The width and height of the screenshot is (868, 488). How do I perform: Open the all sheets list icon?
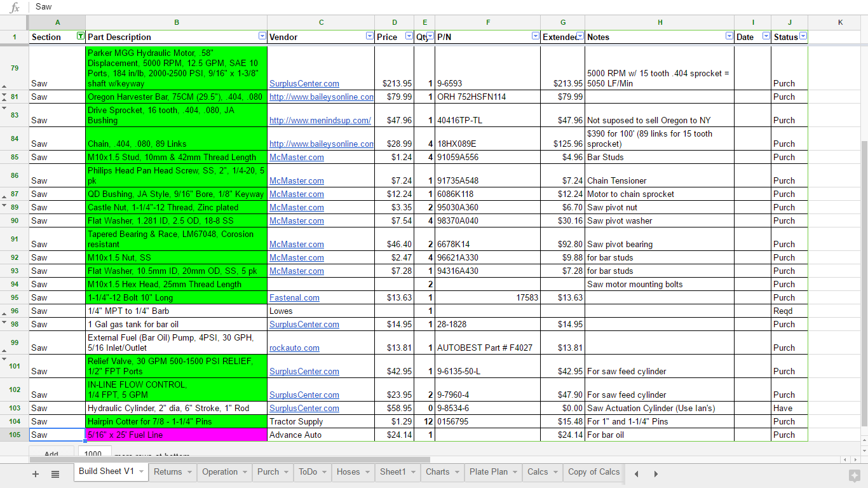[x=55, y=473]
